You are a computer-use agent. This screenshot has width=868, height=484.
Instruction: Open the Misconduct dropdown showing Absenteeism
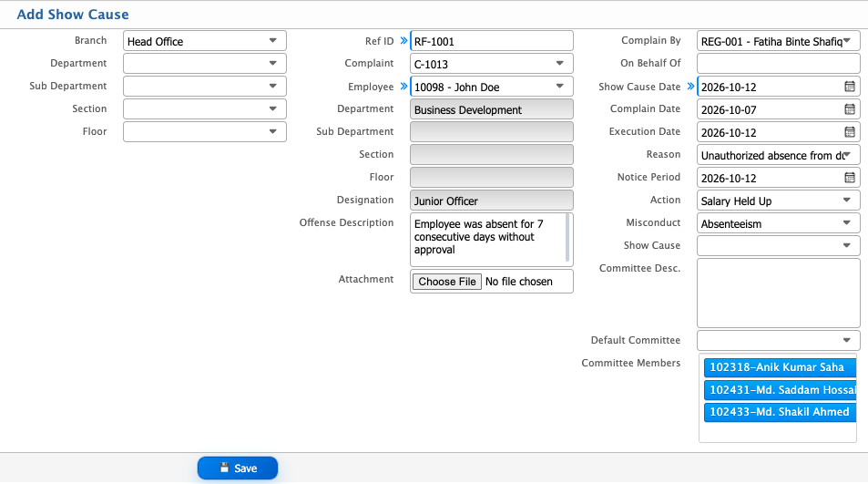[779, 222]
